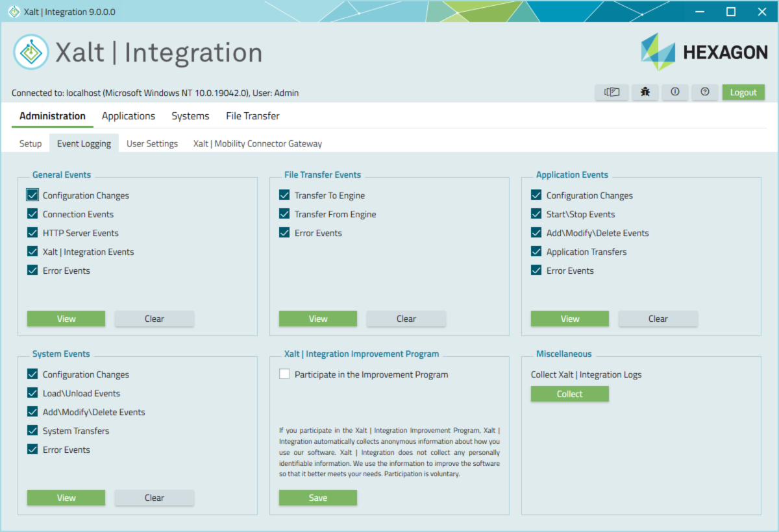The image size is (779, 532).
Task: Toggle Transfer From Engine checkbox
Action: [x=284, y=213]
